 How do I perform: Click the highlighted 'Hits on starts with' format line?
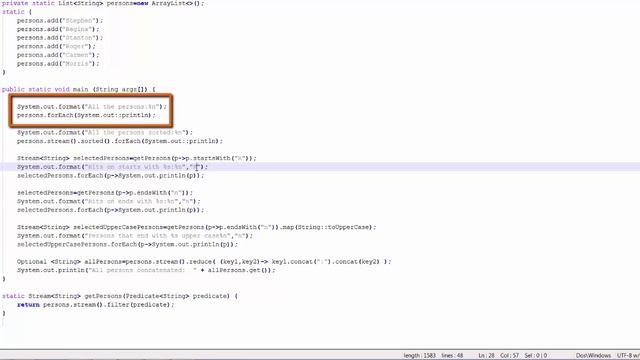(112, 167)
